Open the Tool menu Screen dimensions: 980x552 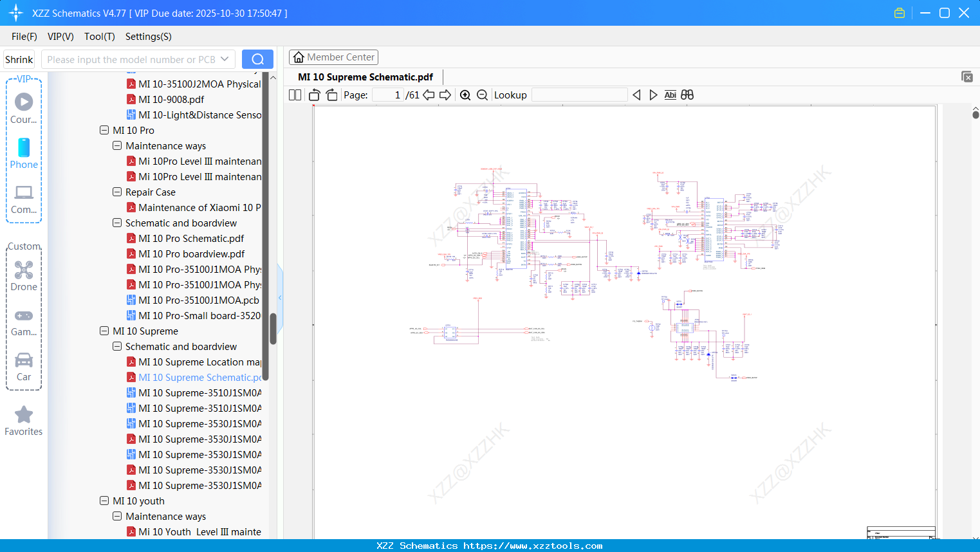click(99, 37)
